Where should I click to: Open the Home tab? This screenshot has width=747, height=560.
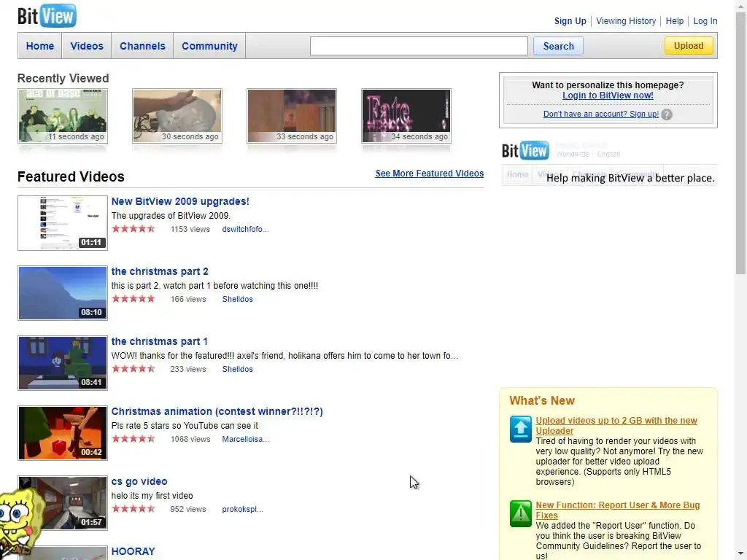click(x=40, y=46)
